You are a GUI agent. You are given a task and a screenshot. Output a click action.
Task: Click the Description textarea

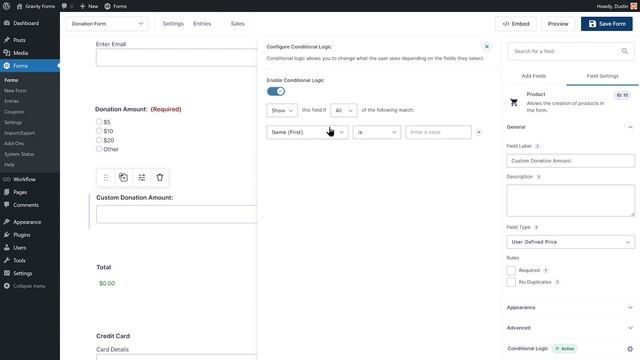tap(571, 200)
